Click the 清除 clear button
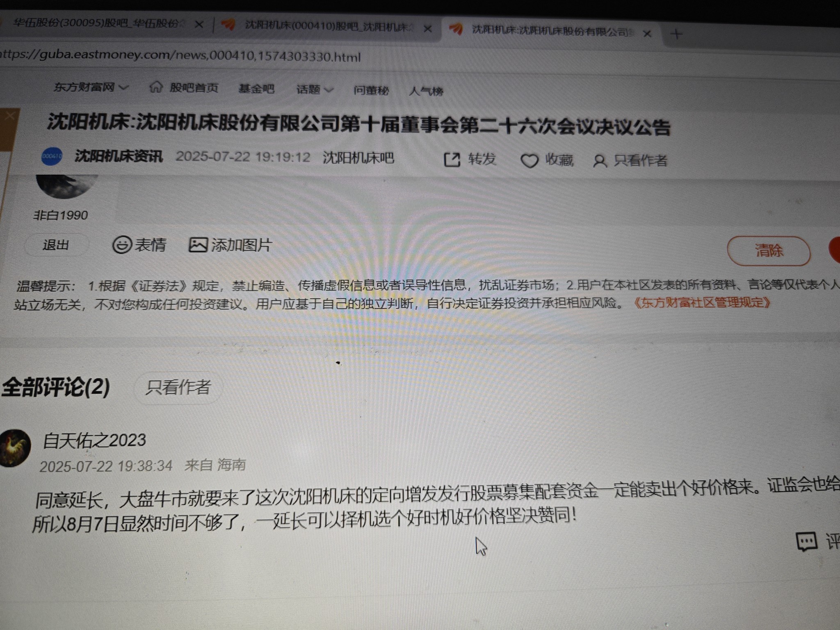This screenshot has height=630, width=840. tap(769, 251)
